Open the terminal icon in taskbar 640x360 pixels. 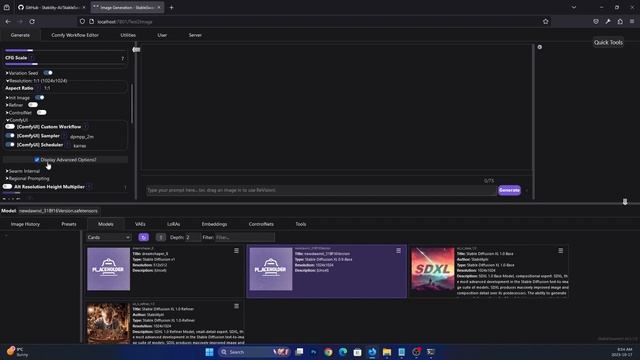tap(431, 352)
